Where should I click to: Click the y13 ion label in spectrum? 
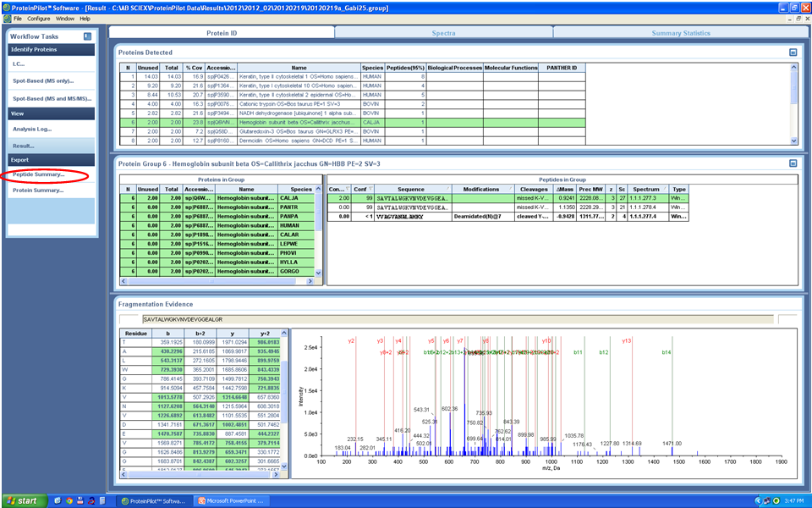click(x=627, y=341)
